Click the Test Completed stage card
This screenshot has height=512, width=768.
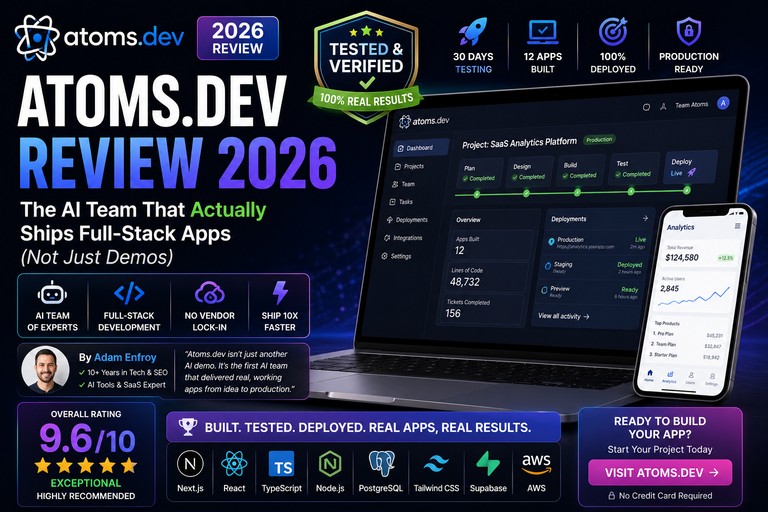634,168
